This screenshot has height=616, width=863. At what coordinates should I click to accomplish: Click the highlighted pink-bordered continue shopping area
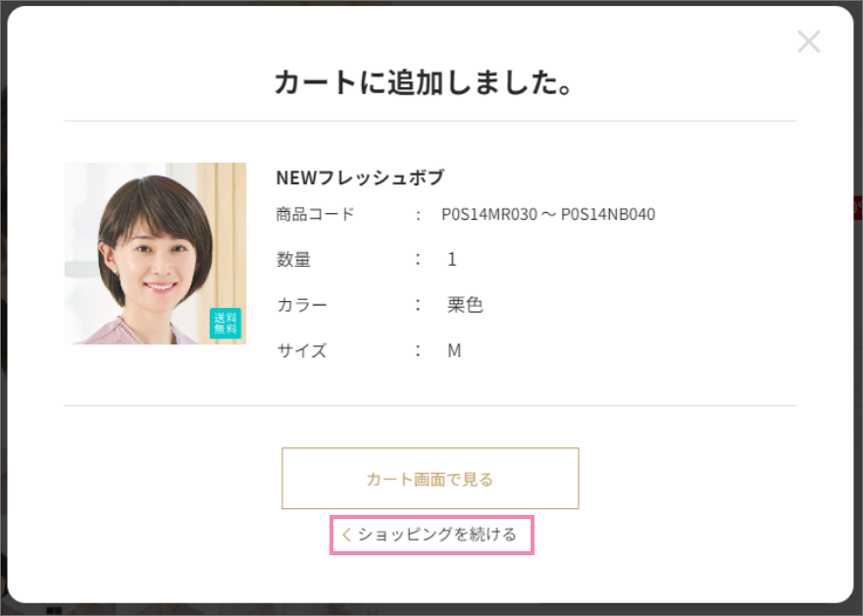(x=431, y=535)
